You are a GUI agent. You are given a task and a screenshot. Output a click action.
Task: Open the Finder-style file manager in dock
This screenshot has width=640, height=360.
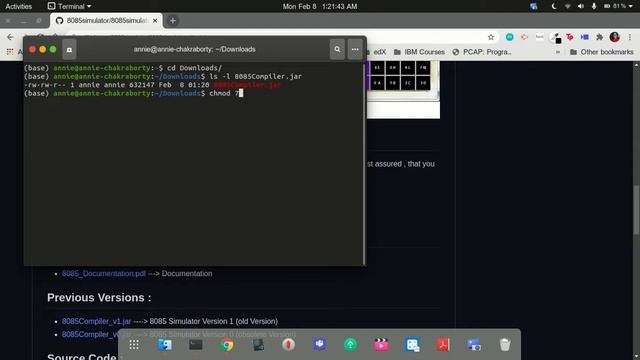(165, 344)
